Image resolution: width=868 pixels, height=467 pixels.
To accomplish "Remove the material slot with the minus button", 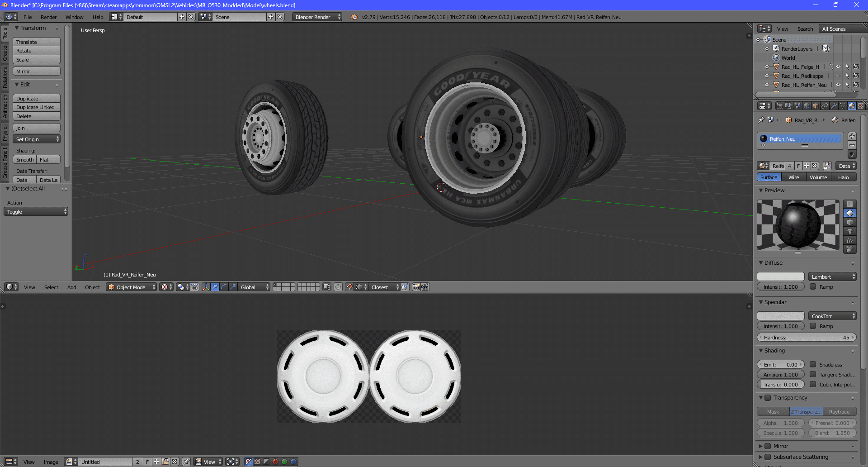I will click(852, 145).
